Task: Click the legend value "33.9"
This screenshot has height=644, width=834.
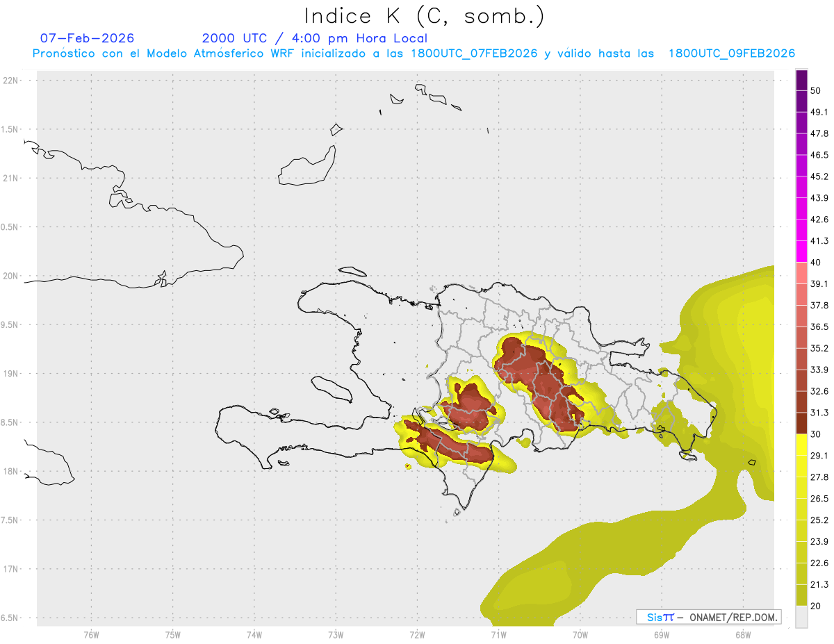Action: (x=820, y=370)
